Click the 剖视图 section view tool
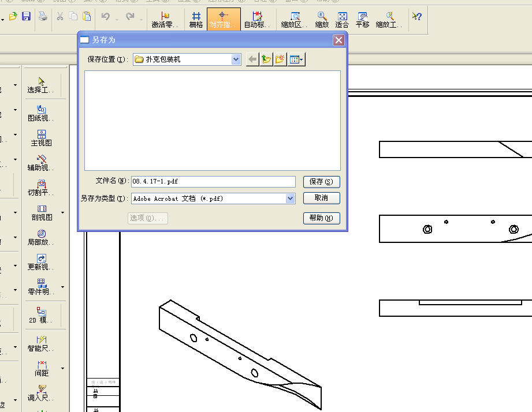Screen dimensions: 532x412 pyautogui.click(x=42, y=212)
